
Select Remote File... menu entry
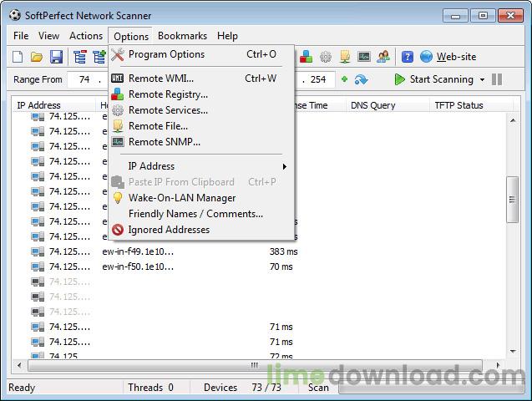(201, 126)
